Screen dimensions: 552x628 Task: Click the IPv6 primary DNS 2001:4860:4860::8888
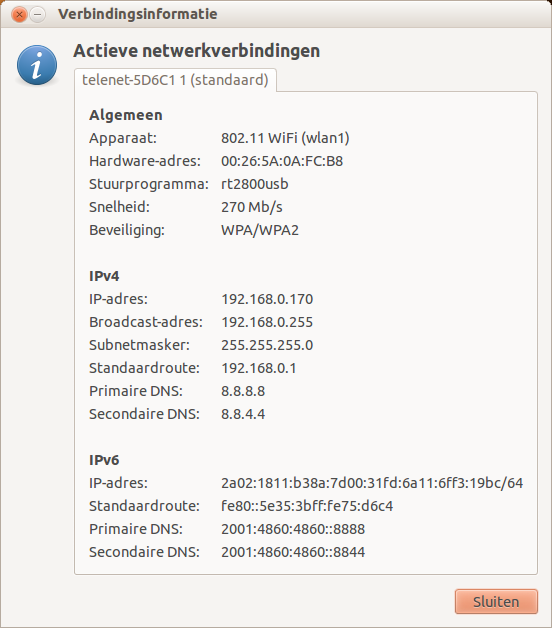293,529
